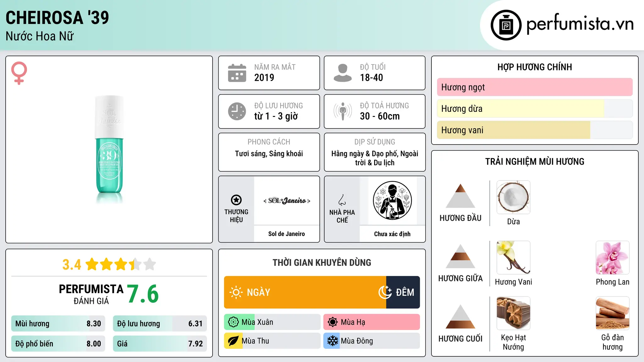Click the sun icon next to NGÀY
This screenshot has height=362, width=644.
click(x=236, y=292)
